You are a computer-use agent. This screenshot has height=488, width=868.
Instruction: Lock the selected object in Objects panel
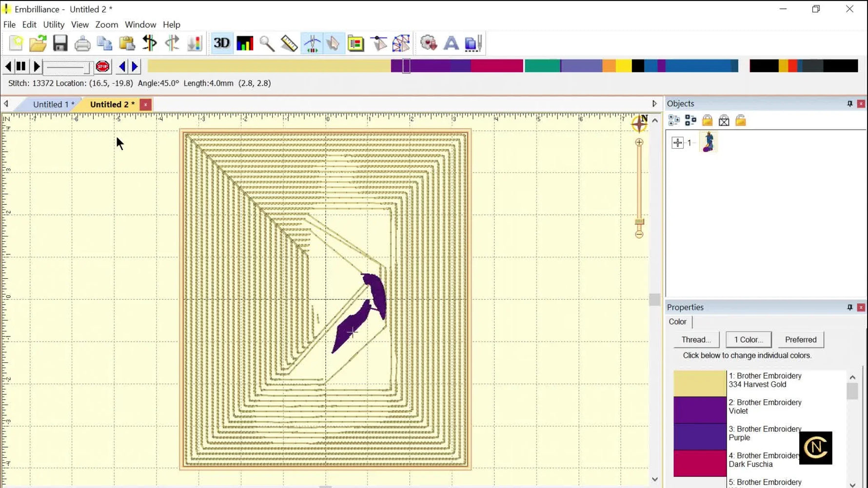708,120
